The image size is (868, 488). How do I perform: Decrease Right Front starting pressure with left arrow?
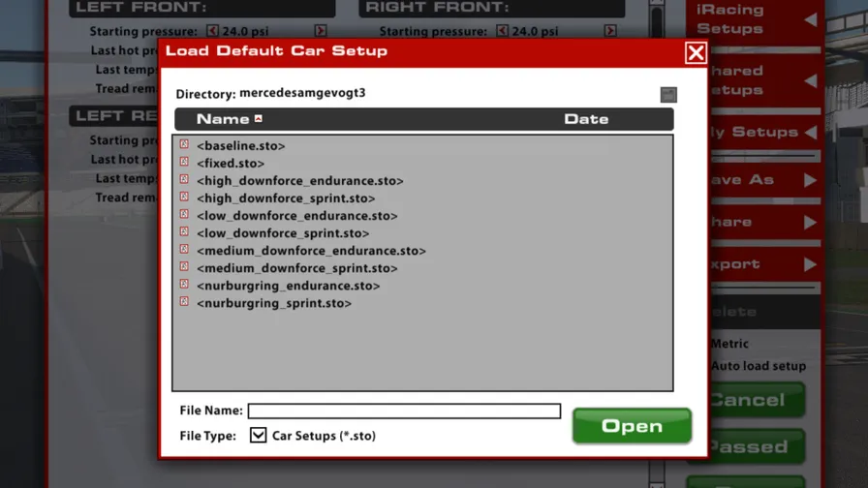[502, 30]
